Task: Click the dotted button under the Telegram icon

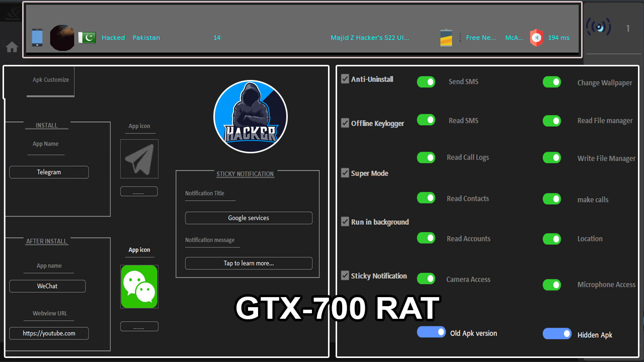Action: click(139, 192)
